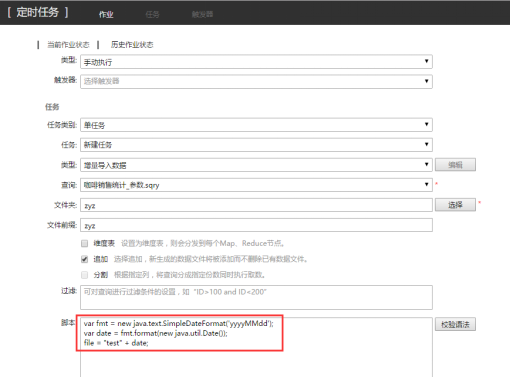Click the 维度表 description text
The width and height of the screenshot is (511, 377).
202,243
